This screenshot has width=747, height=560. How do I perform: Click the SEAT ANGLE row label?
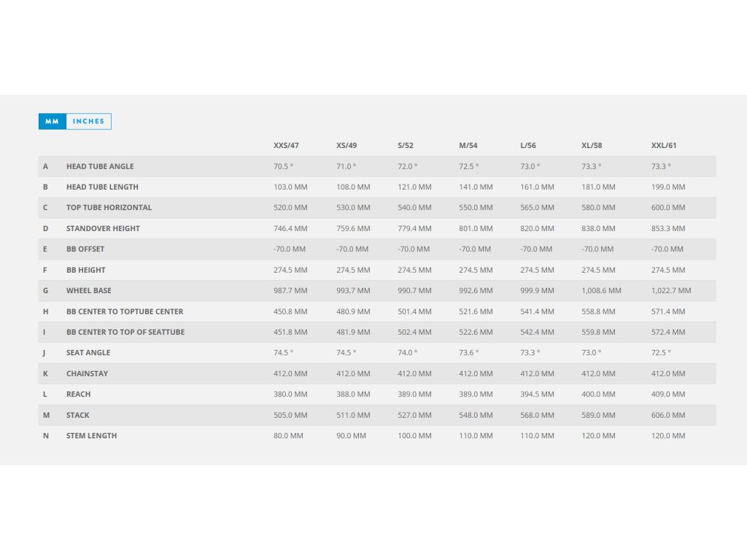[88, 353]
